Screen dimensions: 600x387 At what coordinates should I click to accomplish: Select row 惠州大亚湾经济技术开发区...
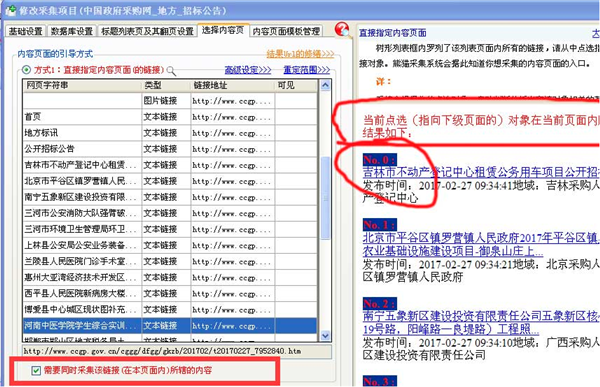point(170,278)
